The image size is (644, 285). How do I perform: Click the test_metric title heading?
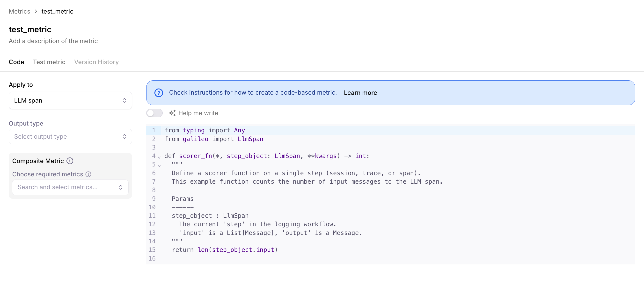30,30
